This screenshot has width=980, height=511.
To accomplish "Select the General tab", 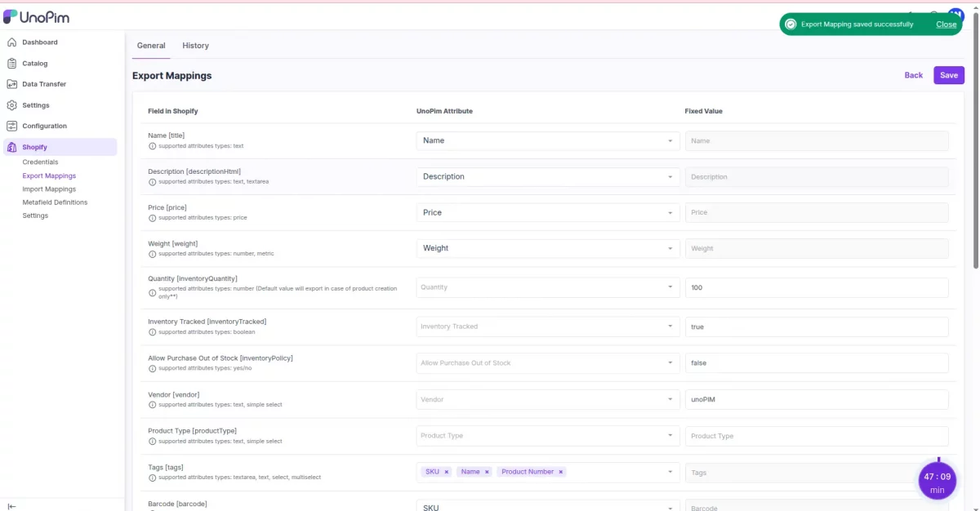I will pyautogui.click(x=150, y=46).
